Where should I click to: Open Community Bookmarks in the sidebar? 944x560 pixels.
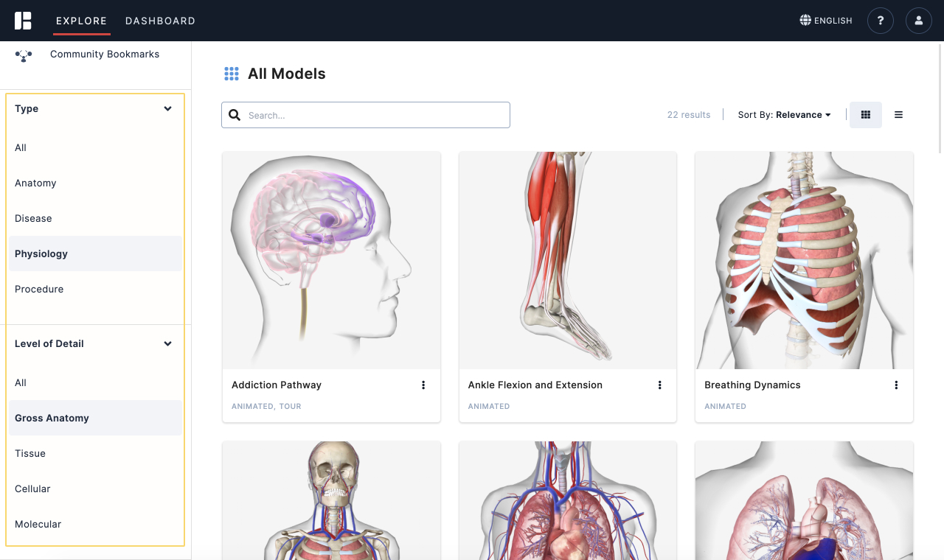[x=105, y=54]
